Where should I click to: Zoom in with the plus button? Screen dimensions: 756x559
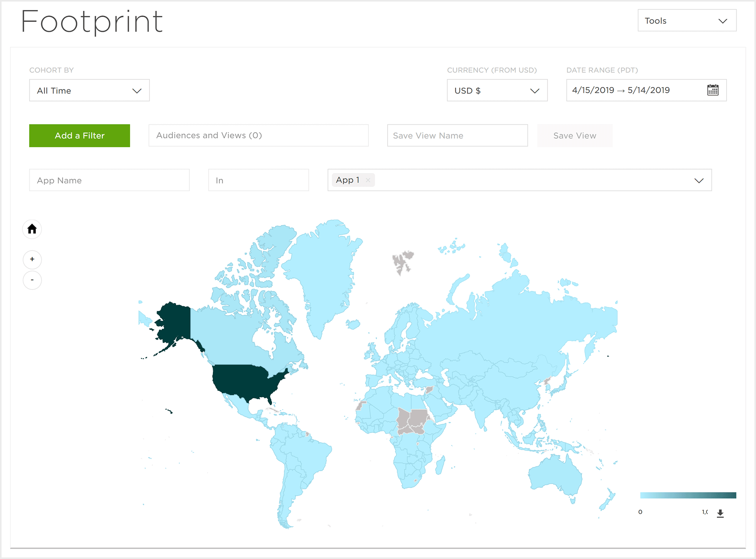pyautogui.click(x=32, y=259)
